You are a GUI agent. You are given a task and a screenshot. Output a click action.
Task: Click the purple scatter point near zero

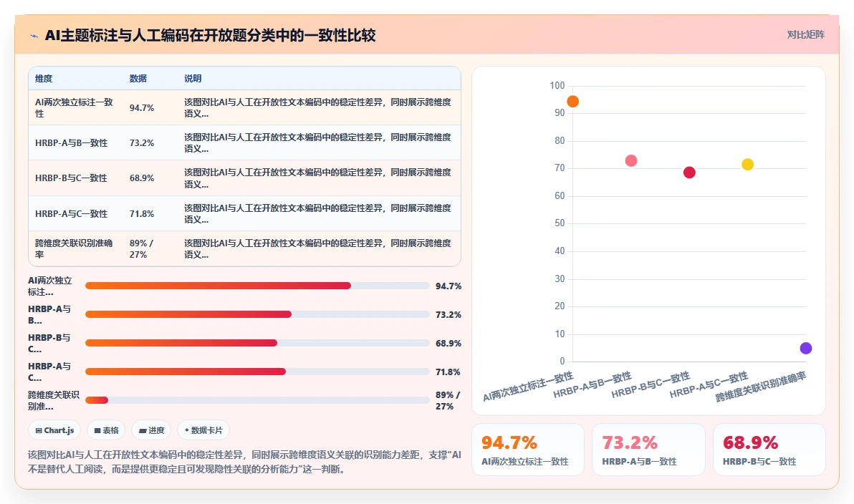(805, 349)
